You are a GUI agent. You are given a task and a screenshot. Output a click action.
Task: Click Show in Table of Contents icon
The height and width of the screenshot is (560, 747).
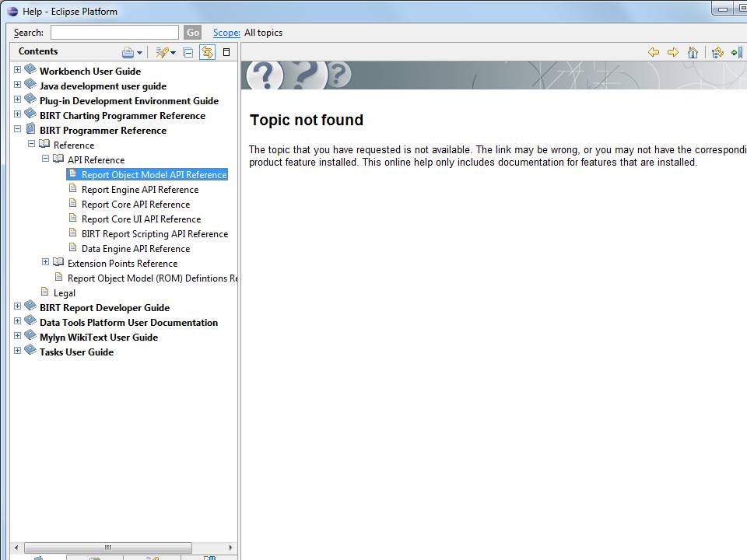coord(717,52)
